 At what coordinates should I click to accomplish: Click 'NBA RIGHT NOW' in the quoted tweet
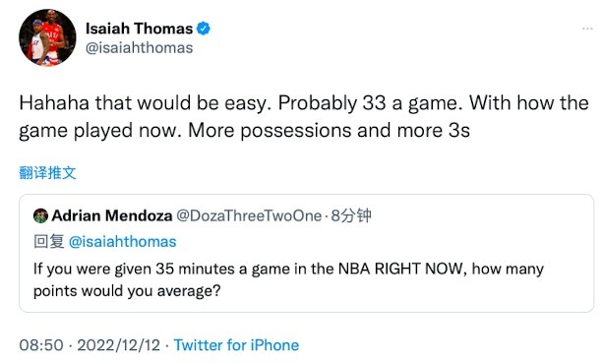(400, 269)
